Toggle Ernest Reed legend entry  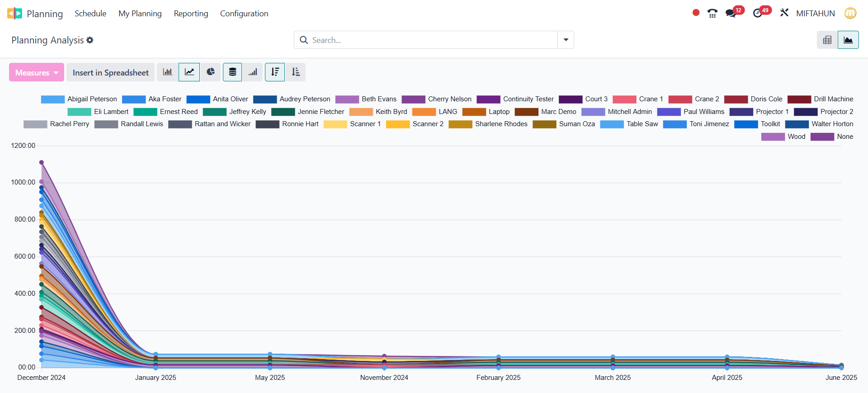(x=165, y=112)
